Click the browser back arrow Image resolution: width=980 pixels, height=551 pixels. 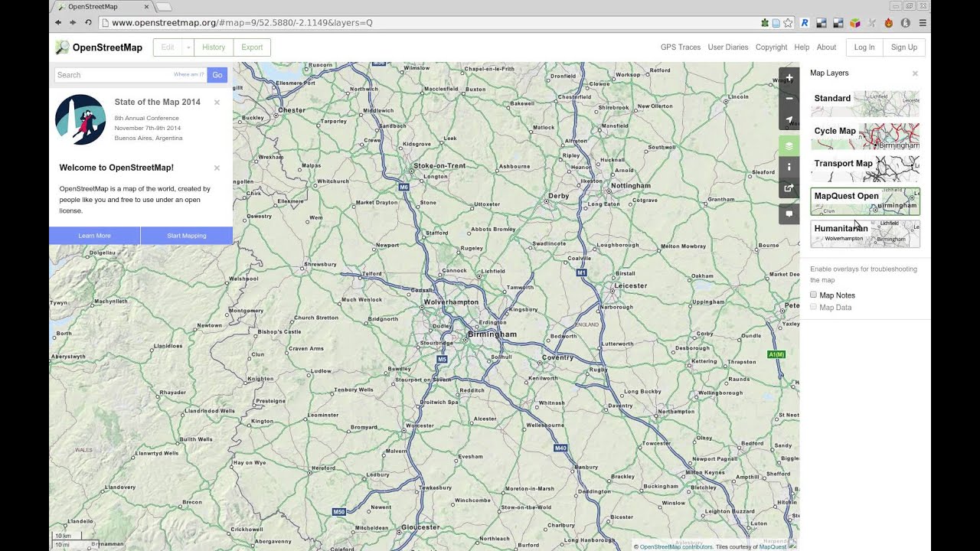[58, 23]
